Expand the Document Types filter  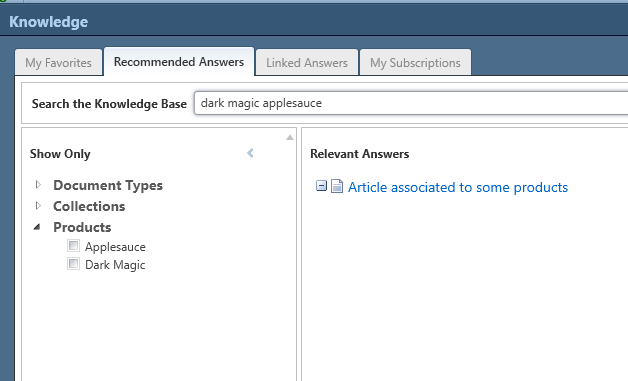(x=38, y=185)
